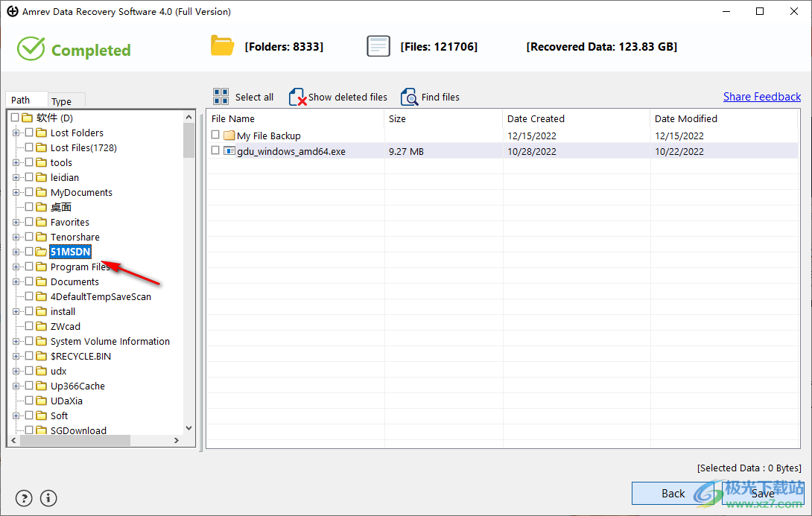Viewport: 812px width, 516px height.
Task: Tick the My File Backup checkbox
Action: point(215,135)
